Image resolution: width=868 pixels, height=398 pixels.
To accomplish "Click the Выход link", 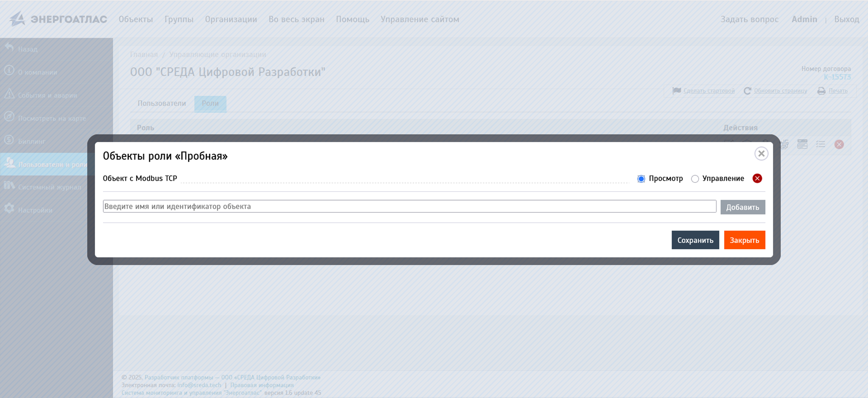I will [846, 19].
